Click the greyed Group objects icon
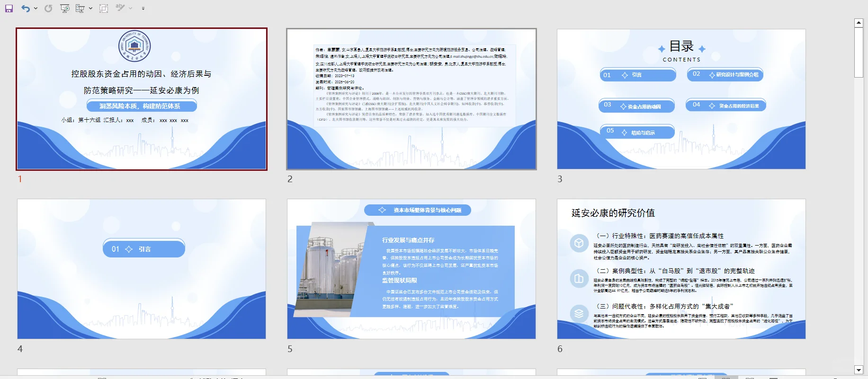 (x=104, y=8)
